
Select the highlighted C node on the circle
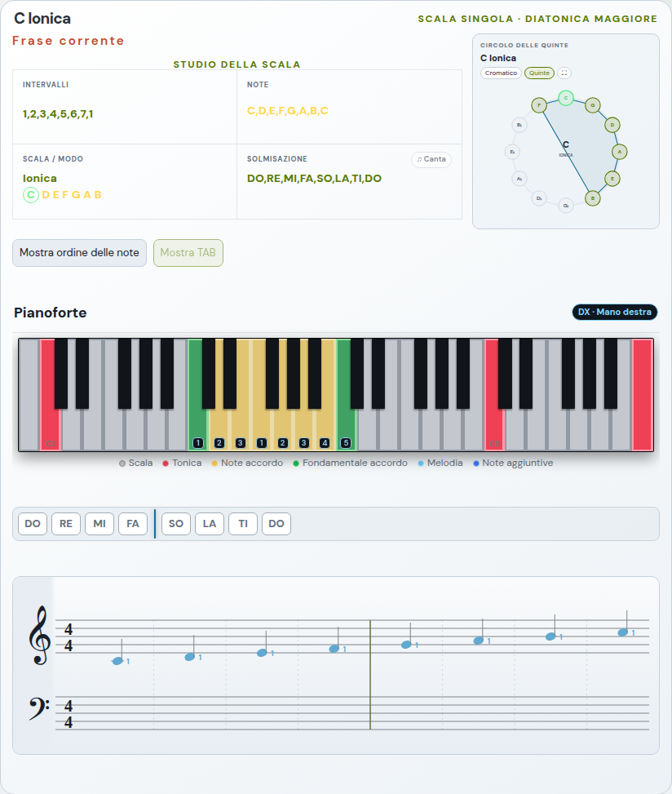pos(566,98)
